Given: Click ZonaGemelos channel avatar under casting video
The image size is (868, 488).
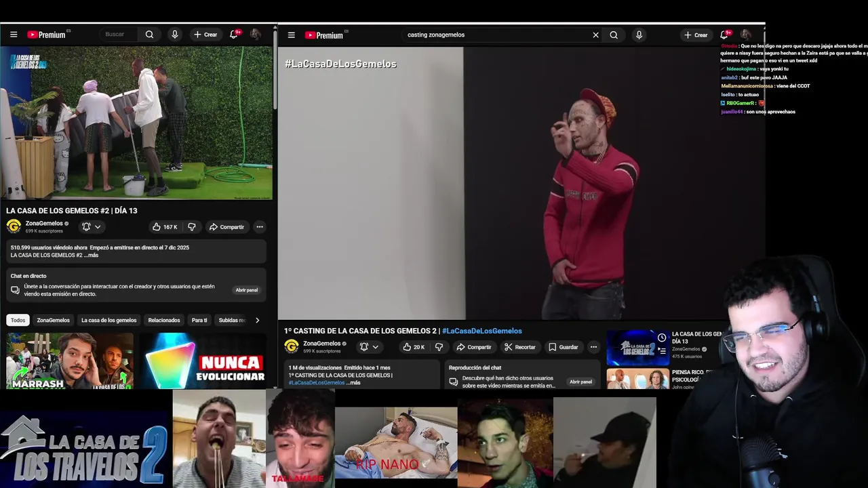Looking at the screenshot, I should tap(292, 346).
